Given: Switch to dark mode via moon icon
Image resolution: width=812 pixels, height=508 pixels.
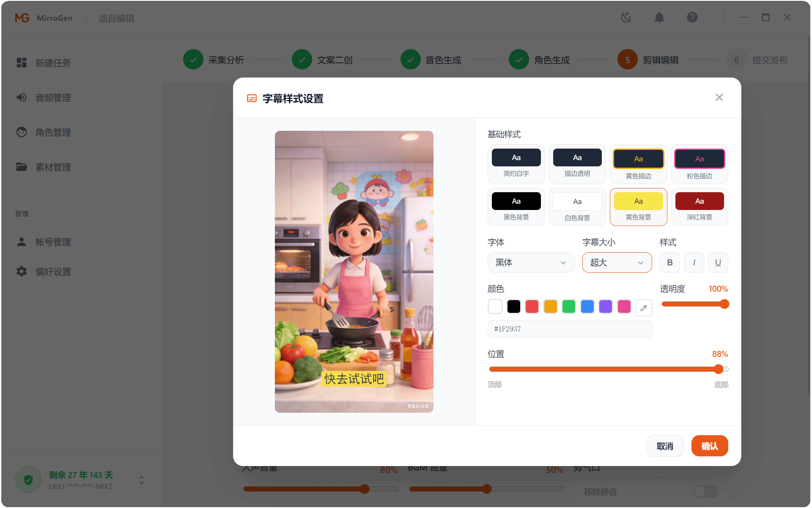Looking at the screenshot, I should tap(626, 17).
